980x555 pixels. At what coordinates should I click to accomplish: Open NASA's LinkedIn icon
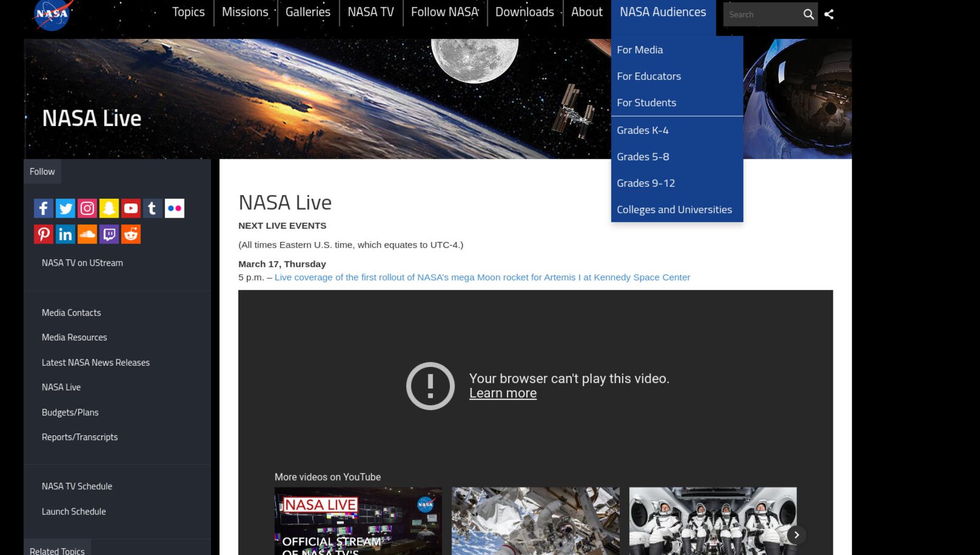pos(65,234)
